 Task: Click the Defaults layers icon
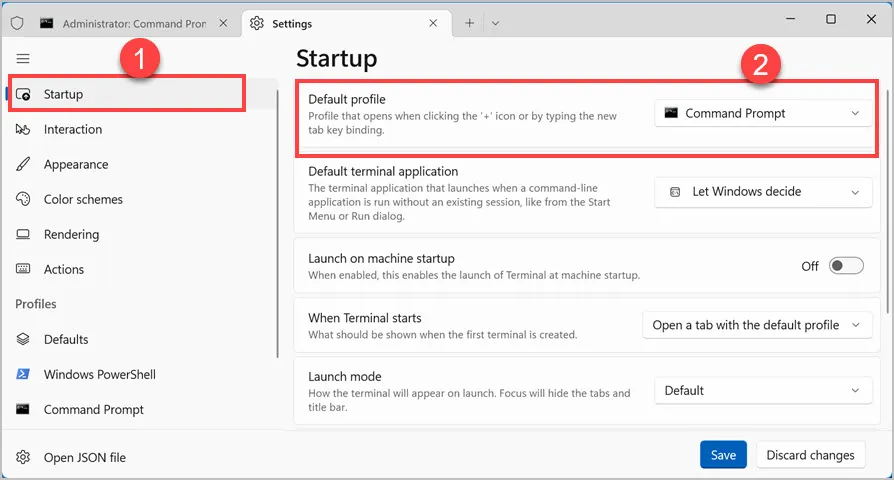tap(23, 339)
